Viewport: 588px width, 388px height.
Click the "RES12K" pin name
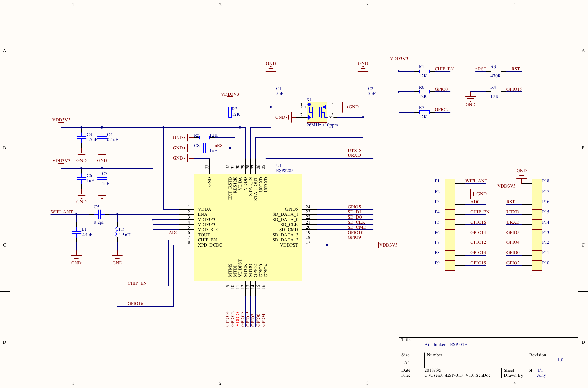(x=235, y=185)
